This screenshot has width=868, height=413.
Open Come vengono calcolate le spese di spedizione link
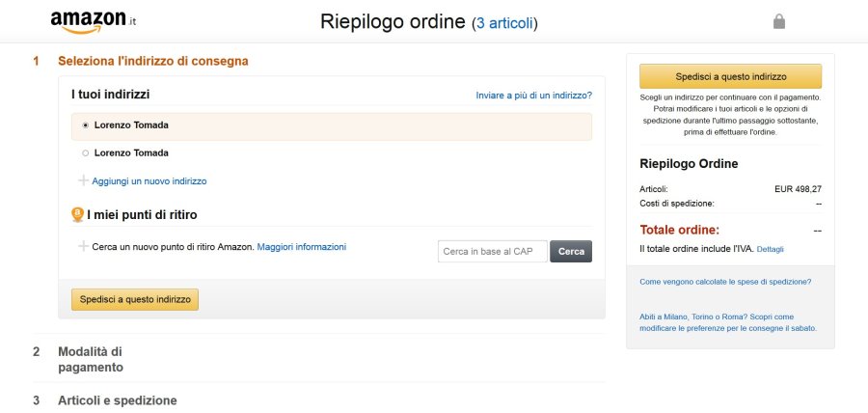[725, 282]
